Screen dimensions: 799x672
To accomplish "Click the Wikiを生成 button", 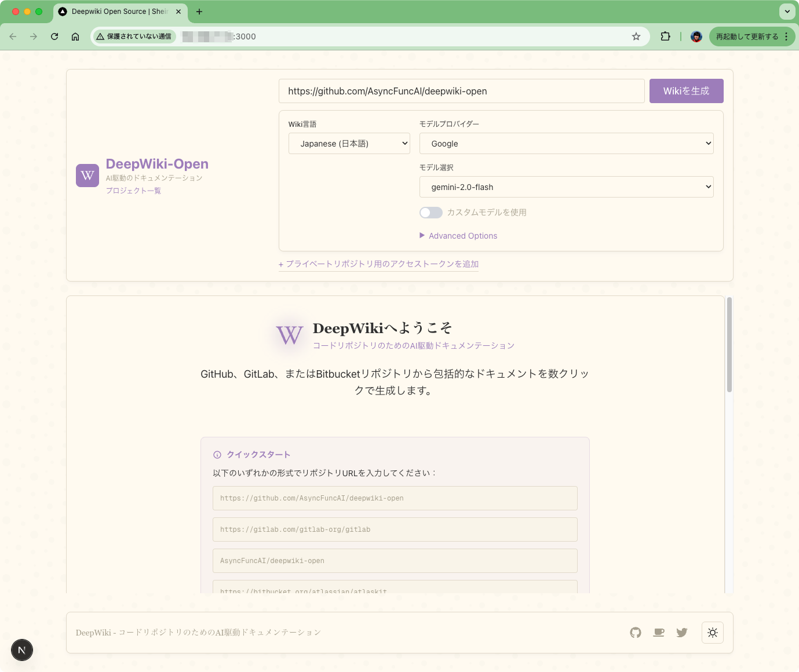I will pyautogui.click(x=686, y=91).
